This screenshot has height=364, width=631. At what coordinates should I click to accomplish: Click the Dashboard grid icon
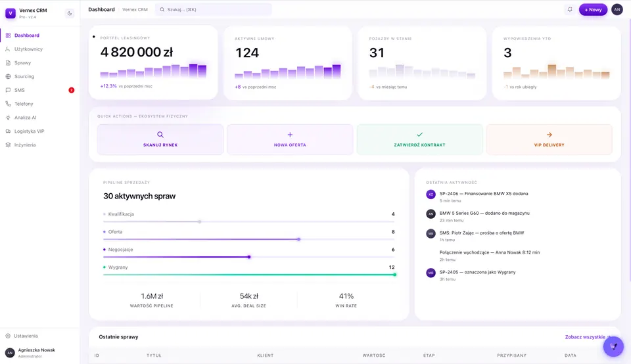coord(8,35)
